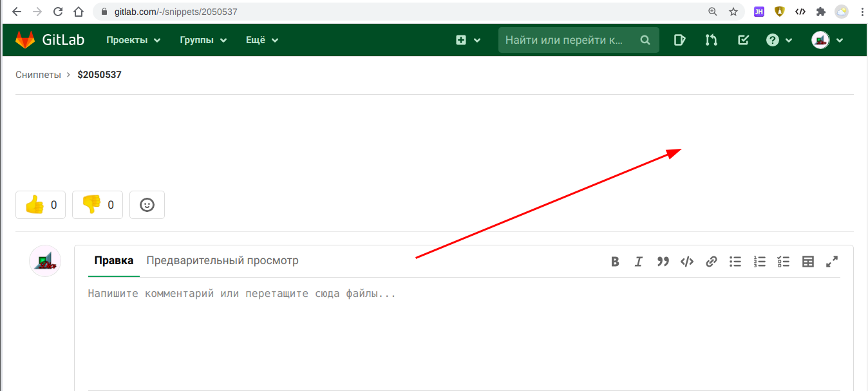Screen dimensions: 868x391
Task: Apply italic formatting in comment editor
Action: point(638,262)
